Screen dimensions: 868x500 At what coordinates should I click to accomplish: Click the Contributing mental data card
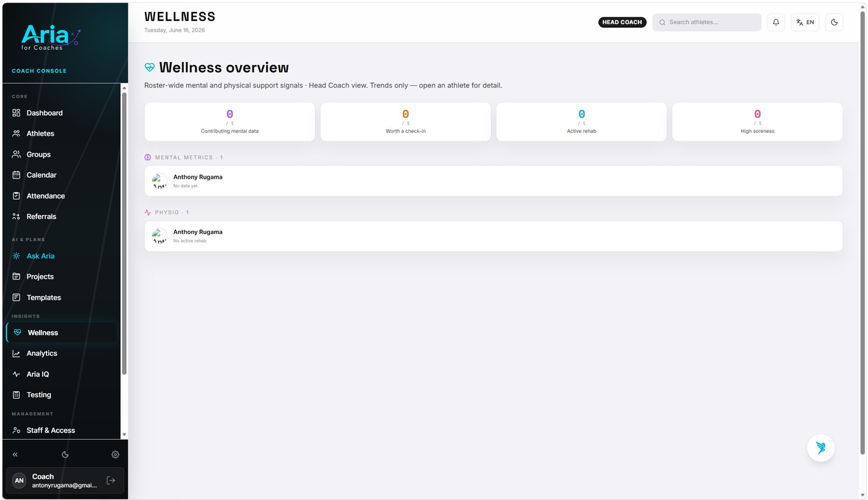tap(229, 122)
